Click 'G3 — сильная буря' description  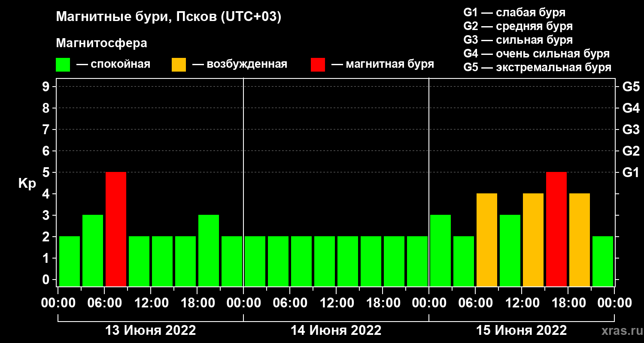pos(518,40)
